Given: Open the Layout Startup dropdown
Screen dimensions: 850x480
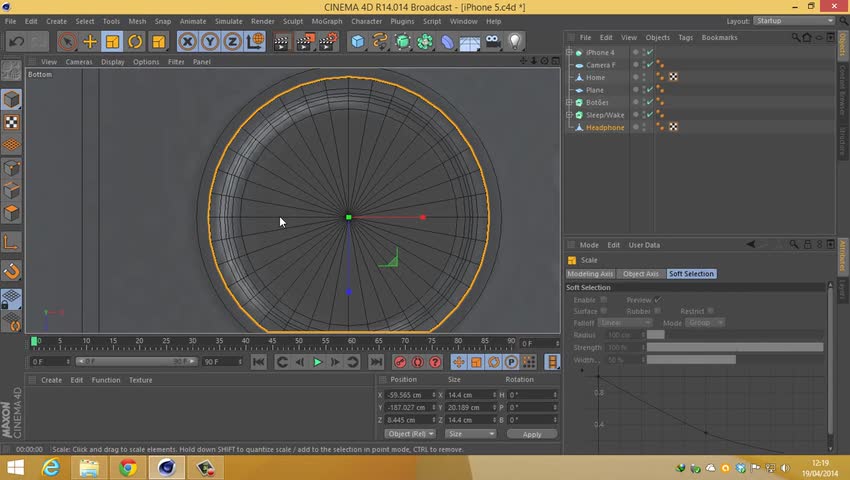Looking at the screenshot, I should click(x=794, y=21).
